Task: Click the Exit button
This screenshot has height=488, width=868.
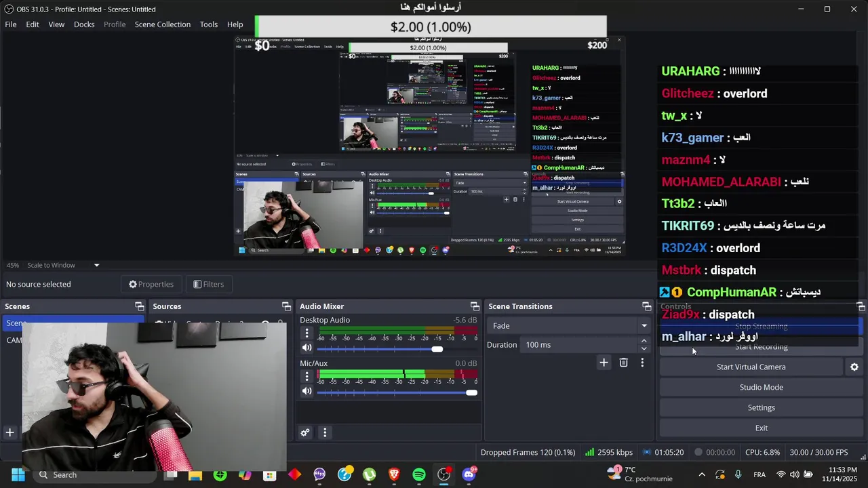Action: [761, 428]
